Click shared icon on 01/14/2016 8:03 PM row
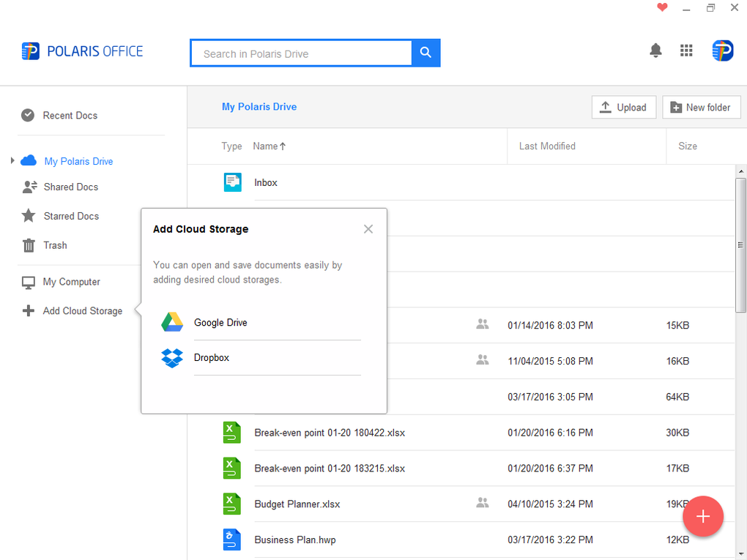The height and width of the screenshot is (560, 747). (483, 324)
